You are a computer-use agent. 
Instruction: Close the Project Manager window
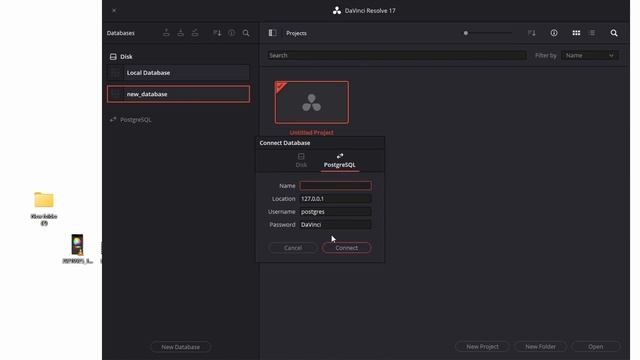(x=114, y=11)
